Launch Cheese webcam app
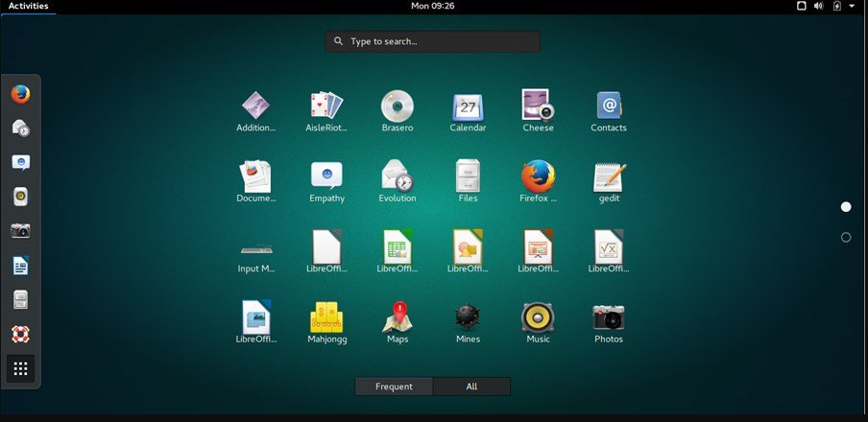The width and height of the screenshot is (868, 422). click(x=538, y=111)
